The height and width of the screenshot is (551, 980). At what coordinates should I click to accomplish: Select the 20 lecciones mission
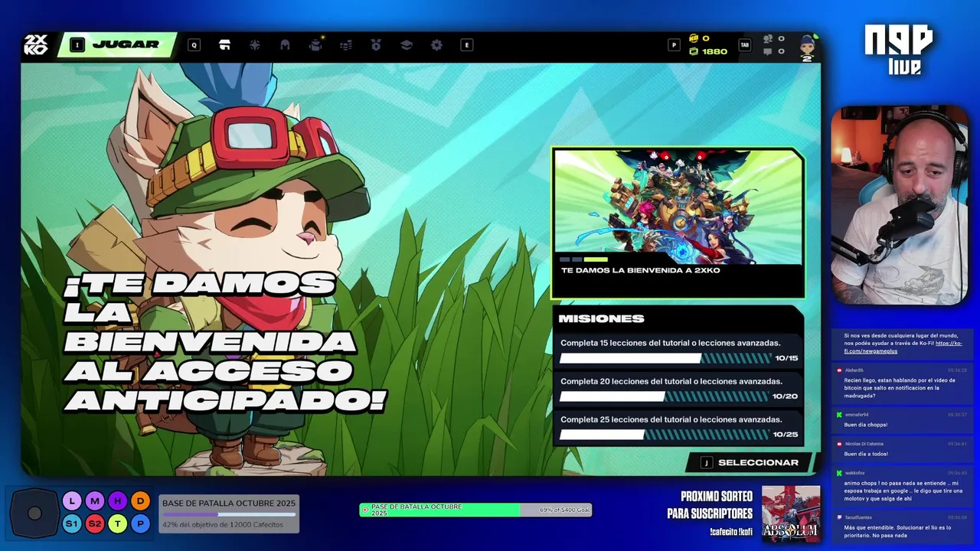click(678, 389)
